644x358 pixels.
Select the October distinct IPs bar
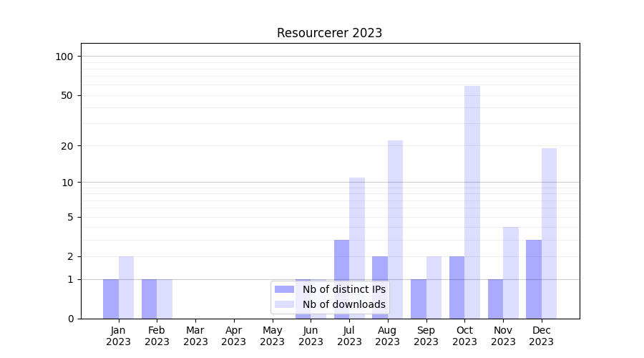coord(457,287)
